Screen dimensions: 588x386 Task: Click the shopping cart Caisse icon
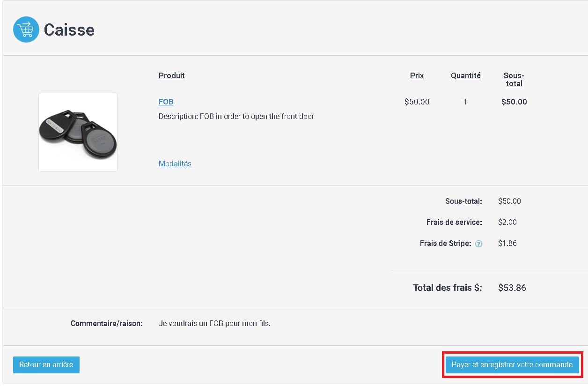coord(26,30)
